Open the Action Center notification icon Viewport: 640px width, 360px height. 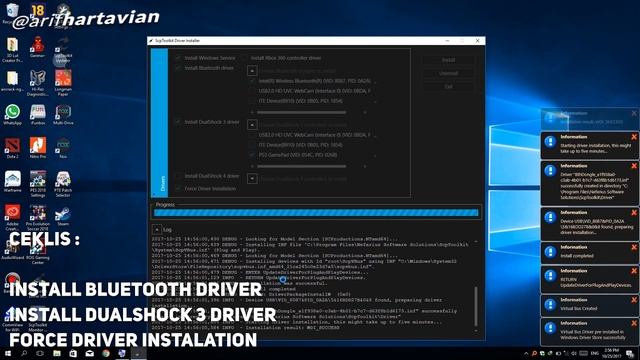pyautogui.click(x=629, y=353)
